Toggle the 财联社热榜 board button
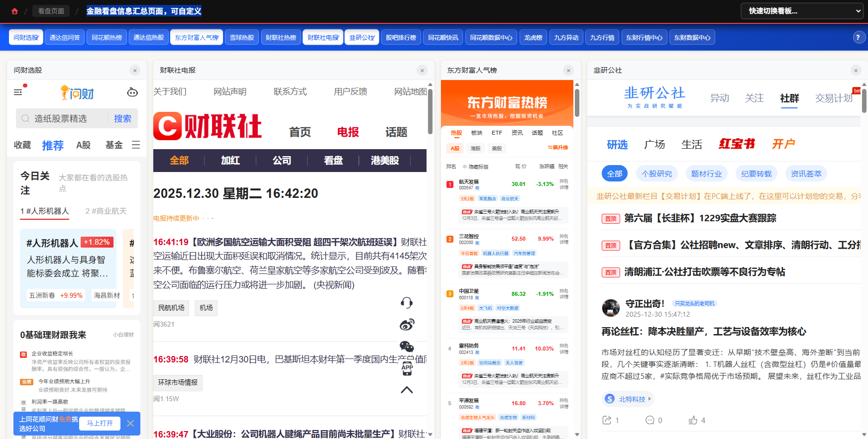868x439 pixels. [281, 37]
